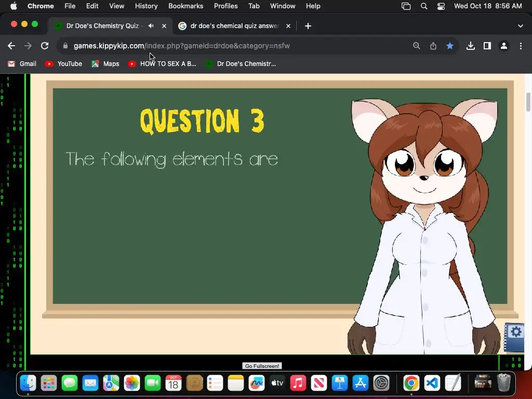This screenshot has width=532, height=399.
Task: Open the Bookmarks menu
Action: click(185, 6)
